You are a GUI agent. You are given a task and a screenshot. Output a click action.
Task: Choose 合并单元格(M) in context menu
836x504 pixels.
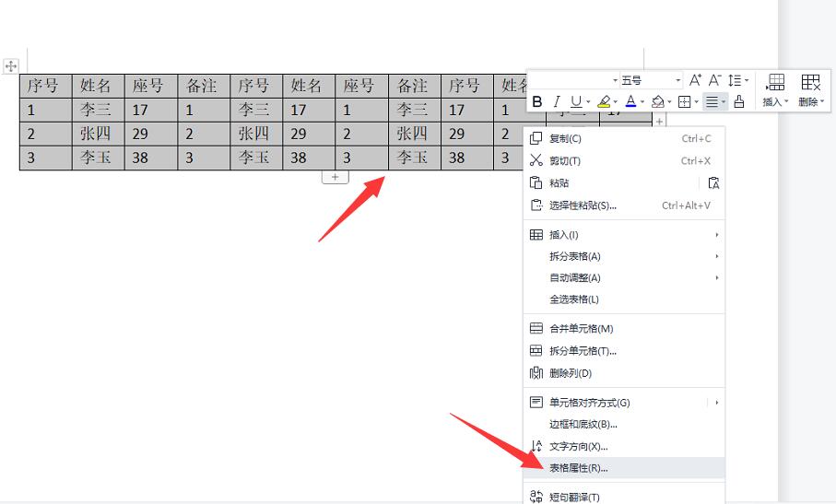(x=581, y=329)
